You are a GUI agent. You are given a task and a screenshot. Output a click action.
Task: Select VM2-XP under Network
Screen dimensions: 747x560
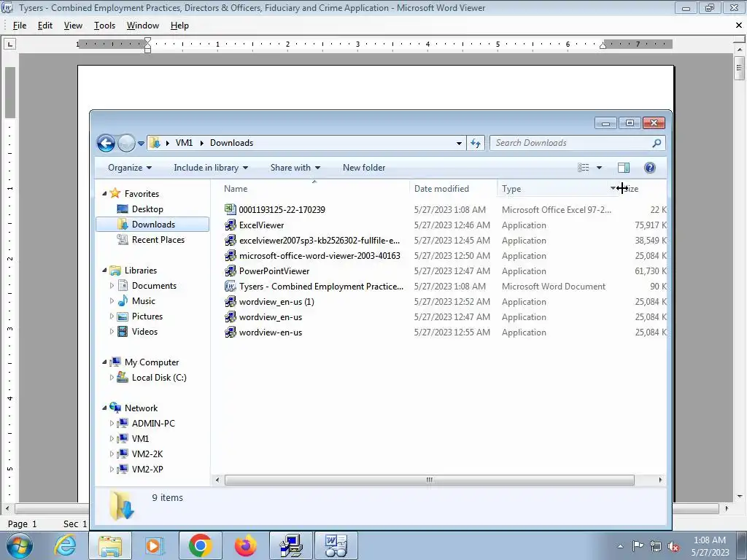147,470
